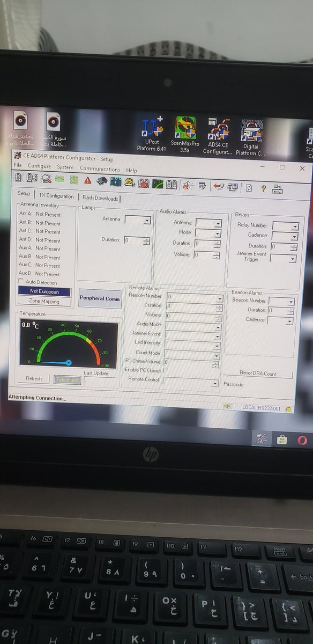Click the yellow question mark help icon
The height and width of the screenshot is (644, 313).
(263, 187)
